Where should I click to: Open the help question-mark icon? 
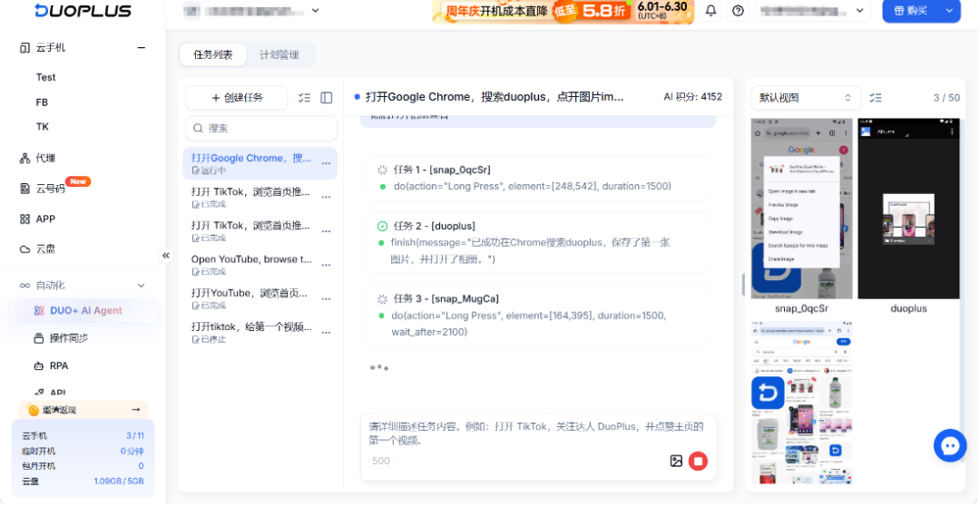[738, 11]
